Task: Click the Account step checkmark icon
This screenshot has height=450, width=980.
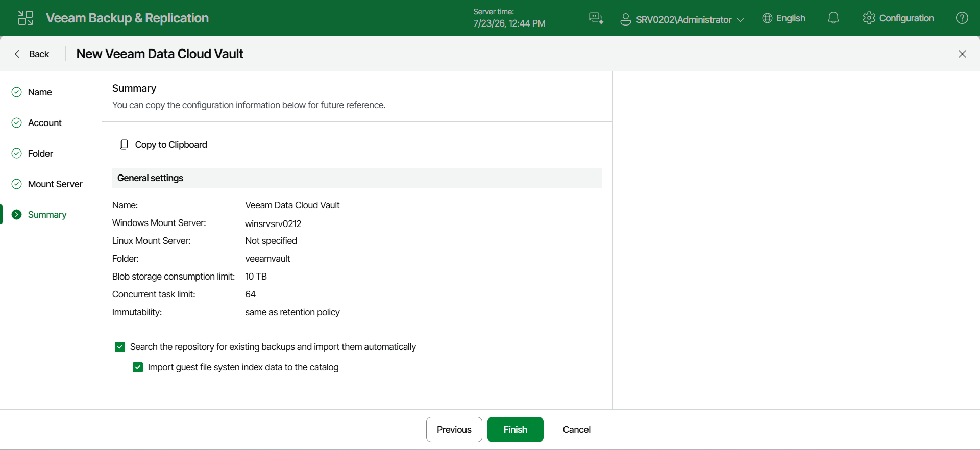Action: coord(17,122)
